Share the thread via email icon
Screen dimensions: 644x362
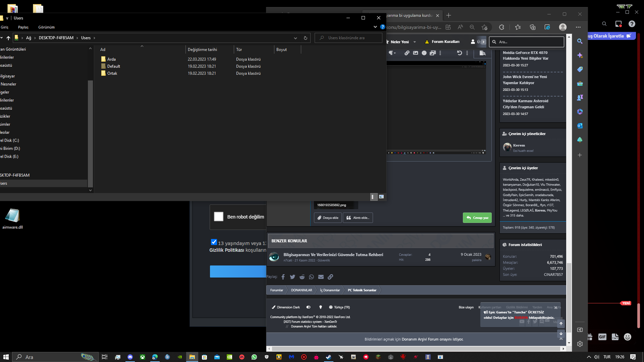[x=321, y=277]
